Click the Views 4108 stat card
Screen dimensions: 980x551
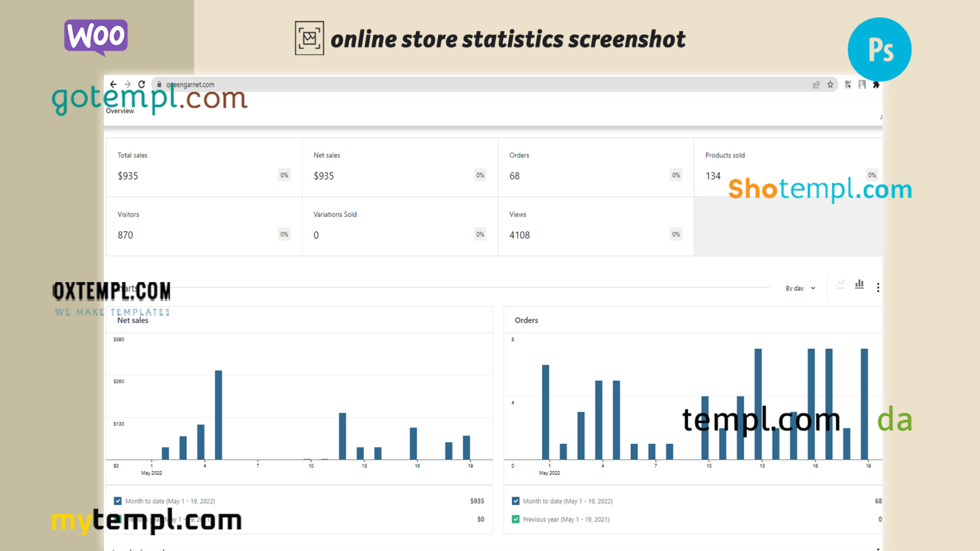[595, 226]
